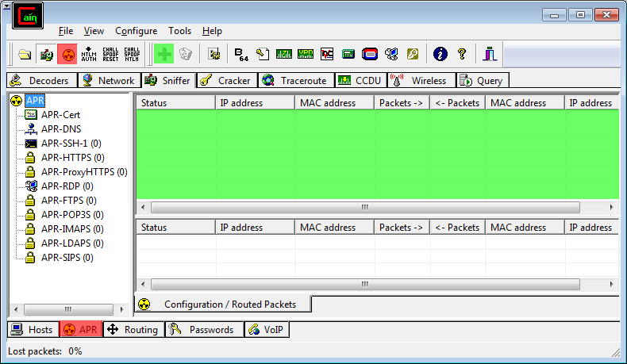Select APR-DNS in the tree

pos(61,129)
